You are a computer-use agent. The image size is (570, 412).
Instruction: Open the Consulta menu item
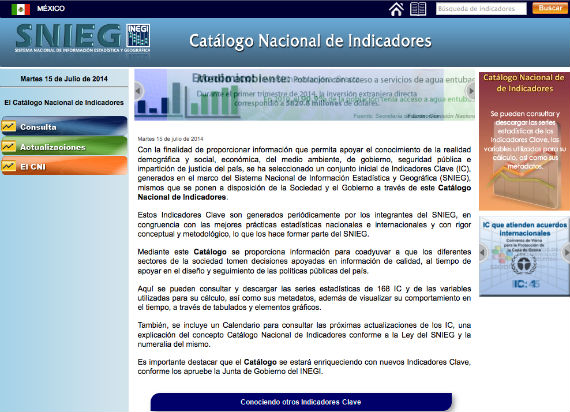[x=64, y=126]
